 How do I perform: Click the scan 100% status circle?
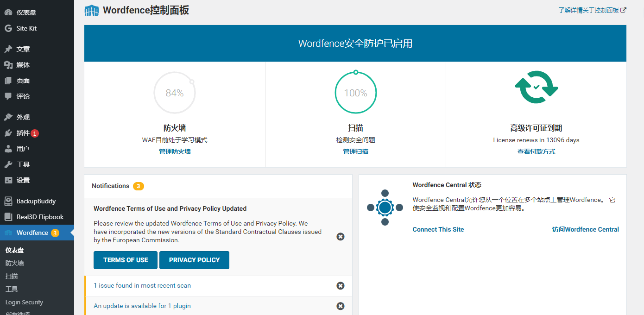click(355, 93)
